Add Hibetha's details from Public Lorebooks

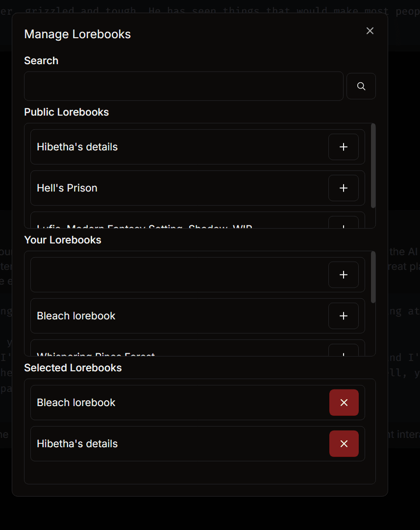coord(343,146)
